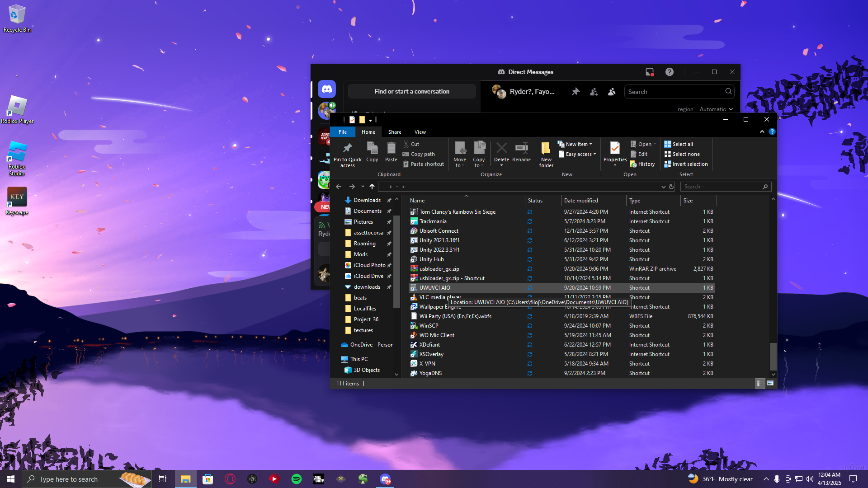
Task: Sort files by Name column
Action: click(x=466, y=201)
